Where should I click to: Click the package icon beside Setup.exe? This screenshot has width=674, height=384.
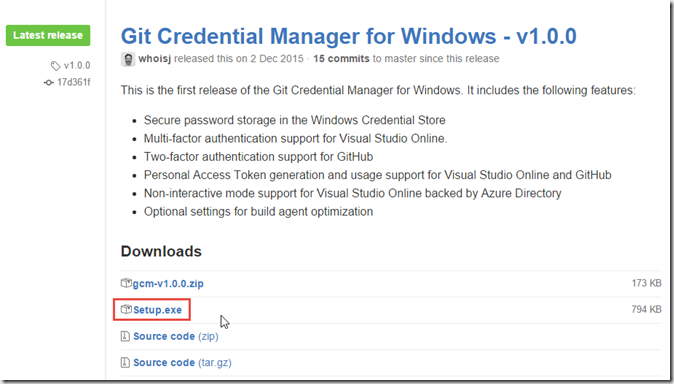pos(126,309)
